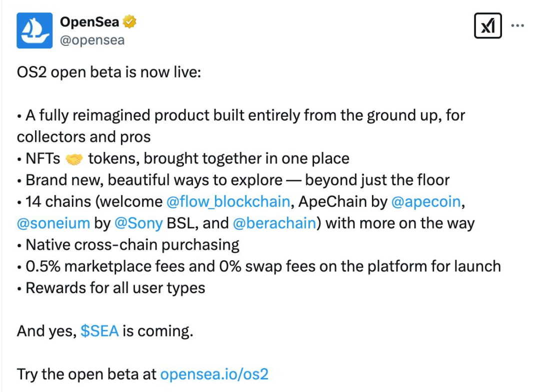
Task: Click the $SEA cashtag link
Action: 99,331
